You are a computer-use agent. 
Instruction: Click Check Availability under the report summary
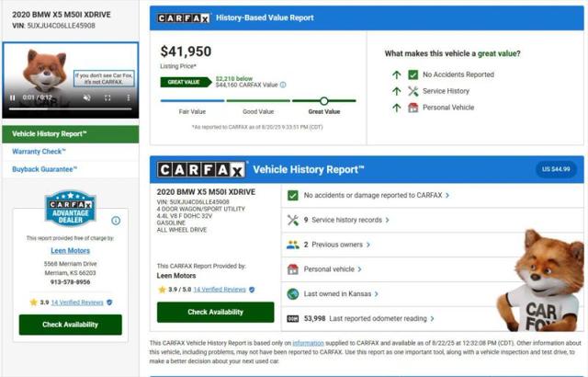click(x=216, y=312)
